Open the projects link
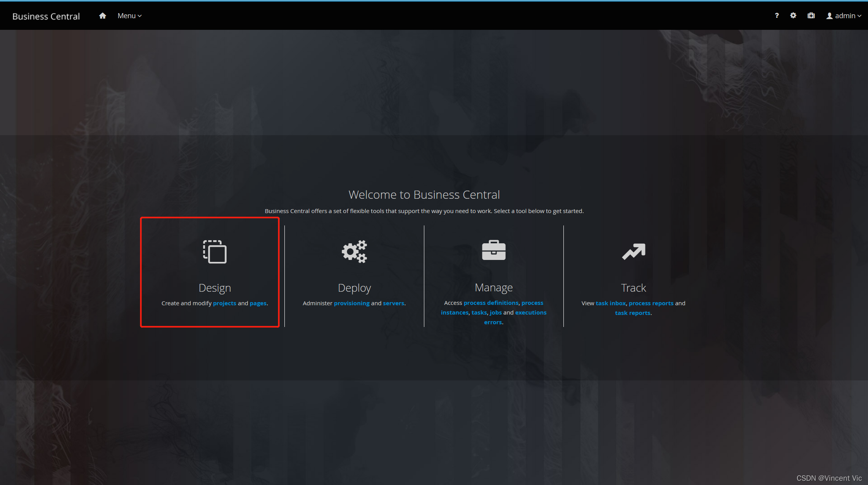The width and height of the screenshot is (868, 485). pyautogui.click(x=224, y=303)
